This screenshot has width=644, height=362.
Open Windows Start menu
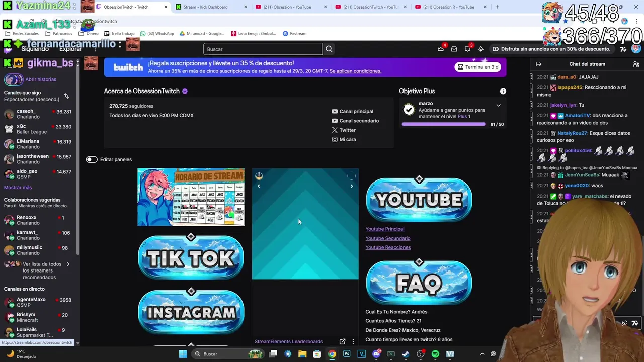click(x=183, y=354)
